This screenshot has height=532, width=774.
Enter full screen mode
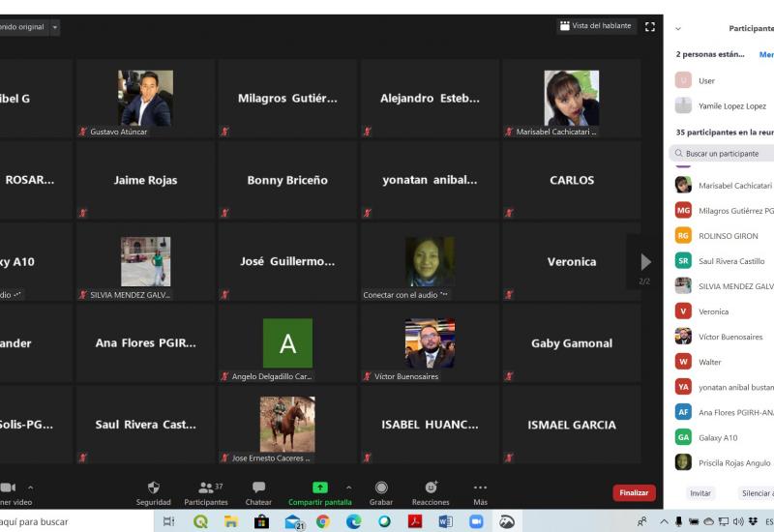point(650,26)
